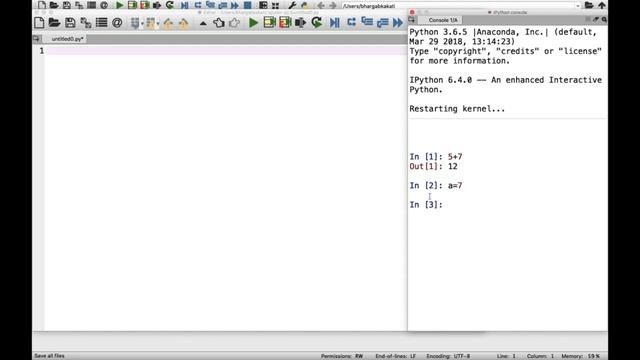This screenshot has height=360, width=640.
Task: Click "Permissions: RW" in status bar
Action: [342, 356]
